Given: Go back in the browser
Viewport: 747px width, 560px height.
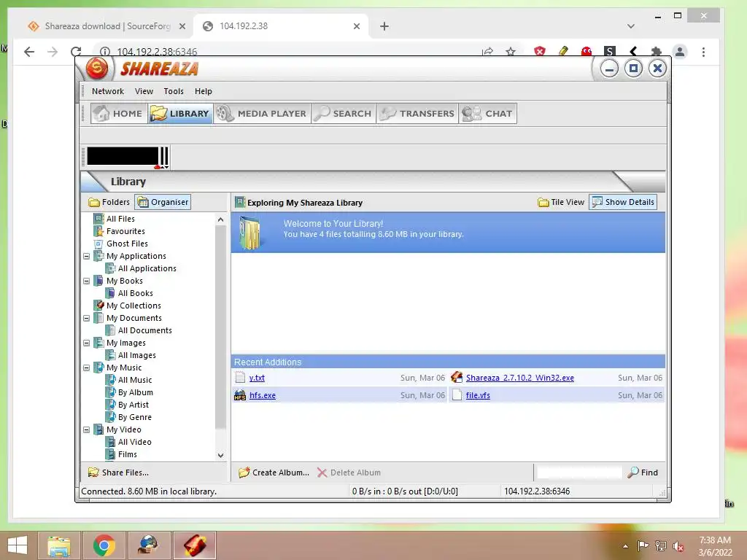Looking at the screenshot, I should click(x=29, y=52).
